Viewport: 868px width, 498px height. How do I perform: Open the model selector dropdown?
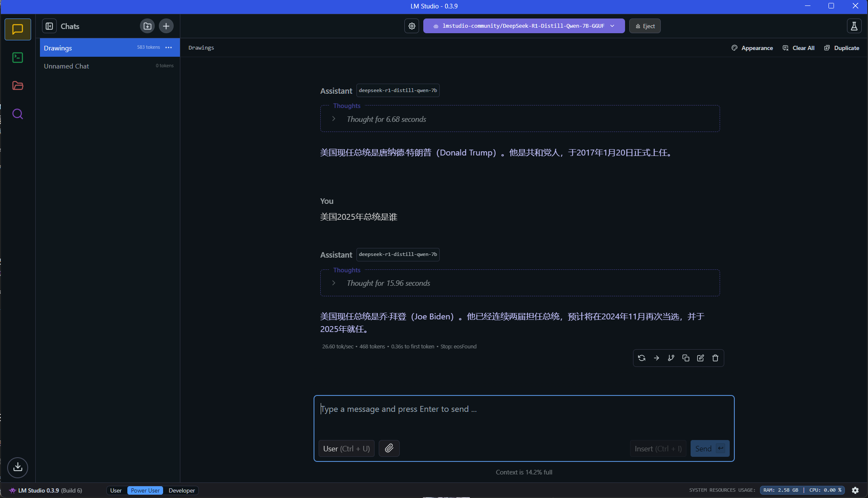(x=524, y=26)
